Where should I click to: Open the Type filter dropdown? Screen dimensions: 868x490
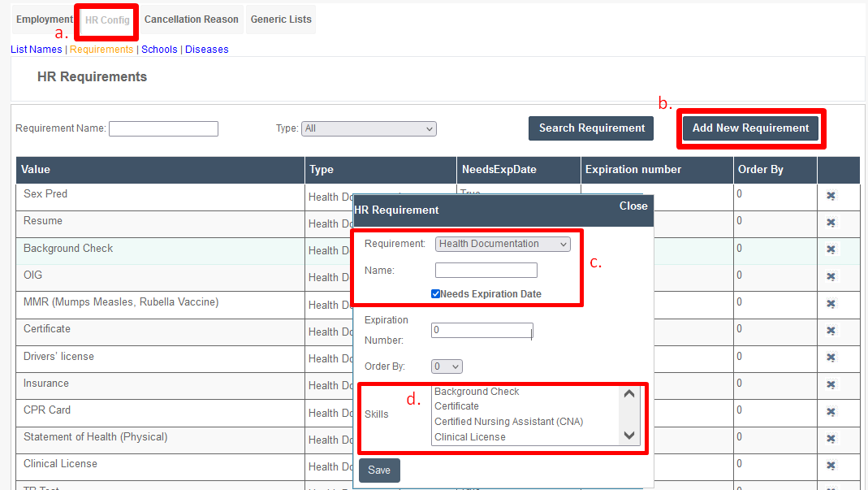coord(369,128)
